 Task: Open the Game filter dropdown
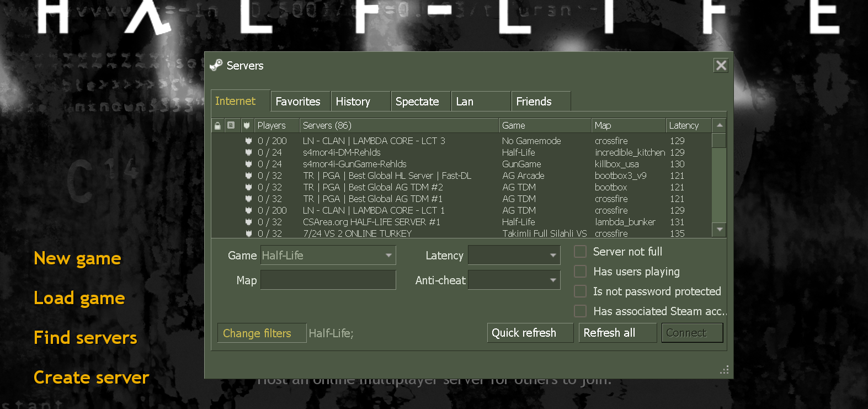click(328, 255)
